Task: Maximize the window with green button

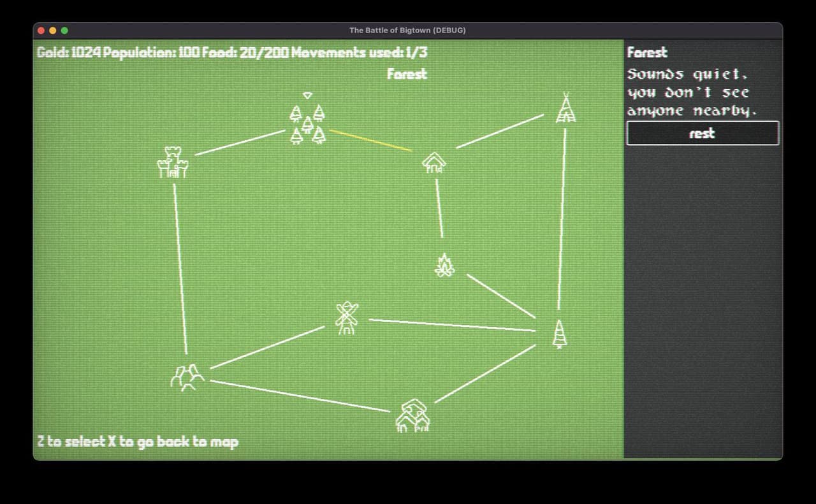Action: pos(64,30)
